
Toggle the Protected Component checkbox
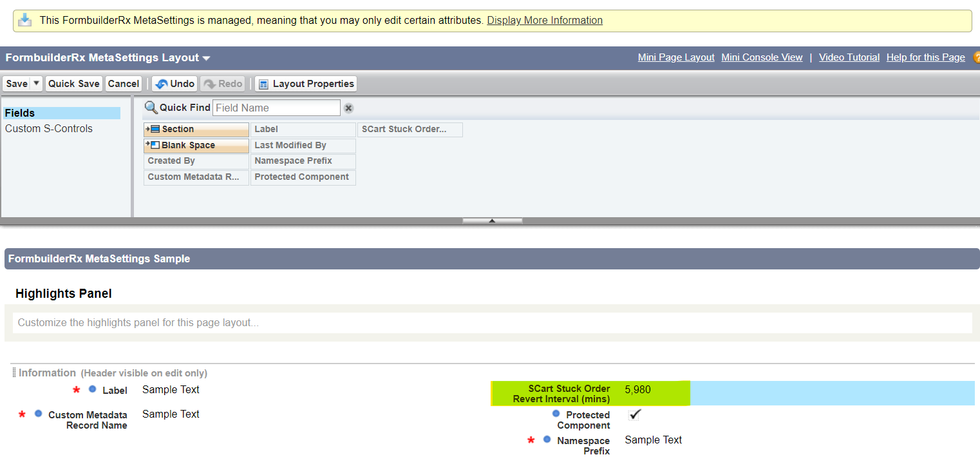click(635, 415)
